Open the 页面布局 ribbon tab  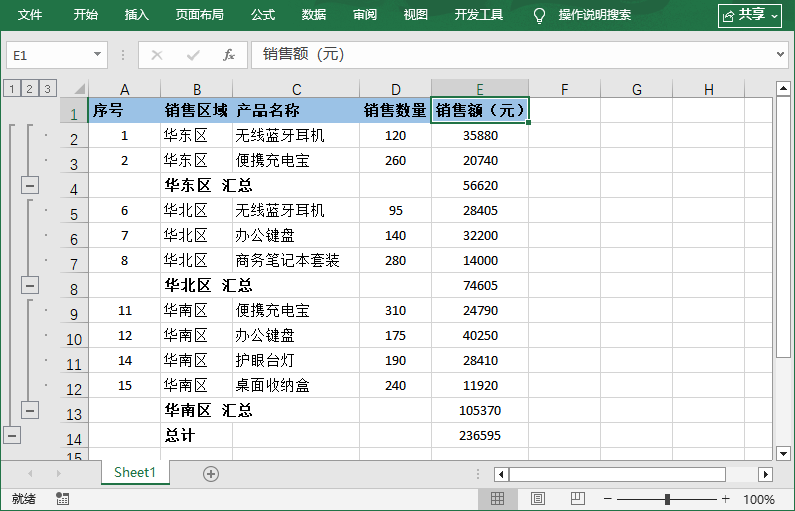point(200,15)
